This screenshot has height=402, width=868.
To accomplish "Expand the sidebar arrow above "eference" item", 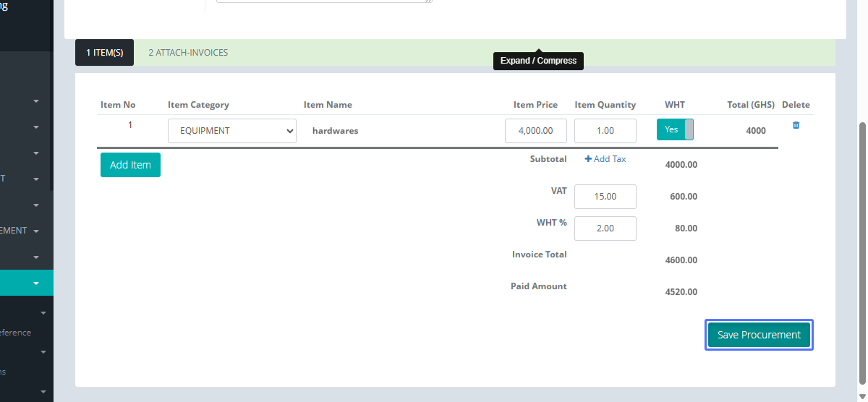I will pyautogui.click(x=43, y=313).
